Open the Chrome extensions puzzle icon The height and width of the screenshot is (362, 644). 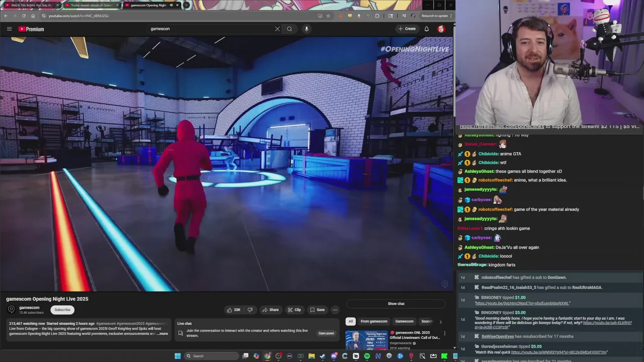click(x=377, y=16)
